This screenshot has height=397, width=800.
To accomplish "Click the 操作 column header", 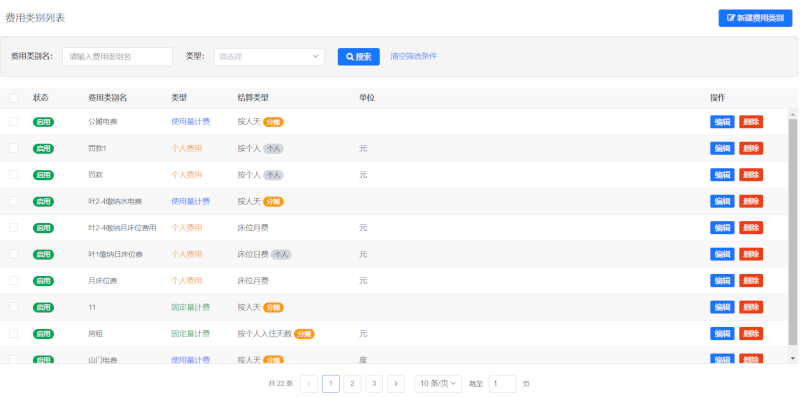I will click(718, 97).
